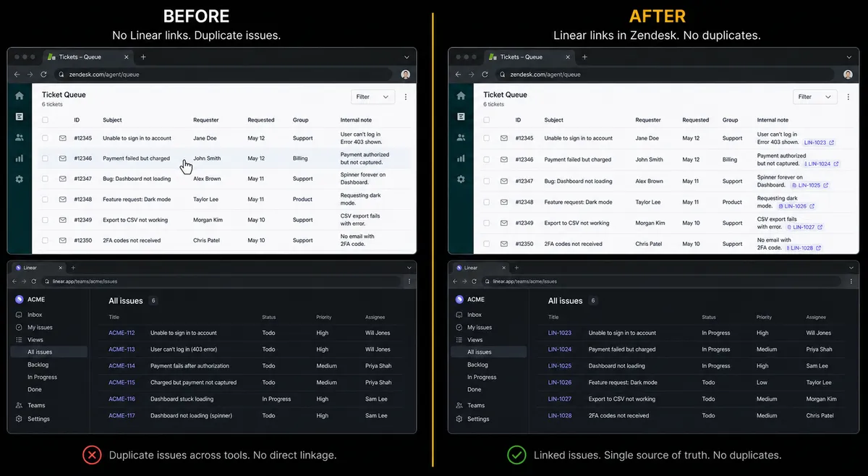Open profile avatar in Before Zendesk browser toolbar

(x=406, y=74)
